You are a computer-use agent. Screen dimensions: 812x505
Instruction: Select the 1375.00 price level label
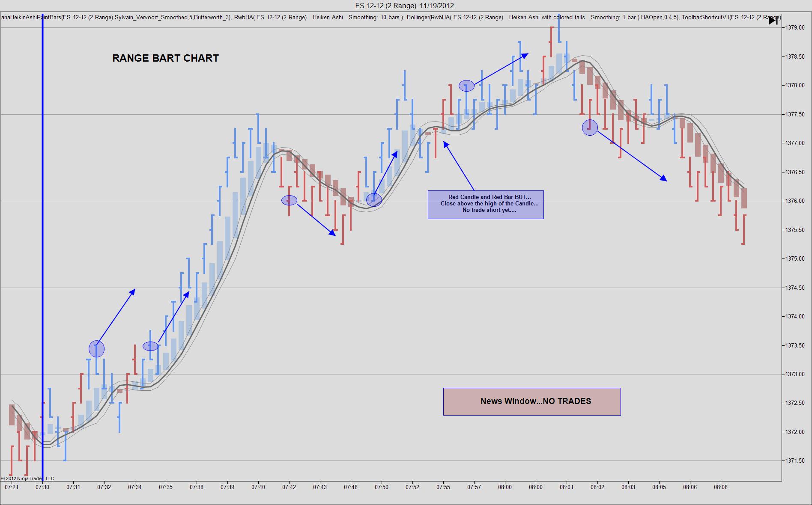pos(794,258)
